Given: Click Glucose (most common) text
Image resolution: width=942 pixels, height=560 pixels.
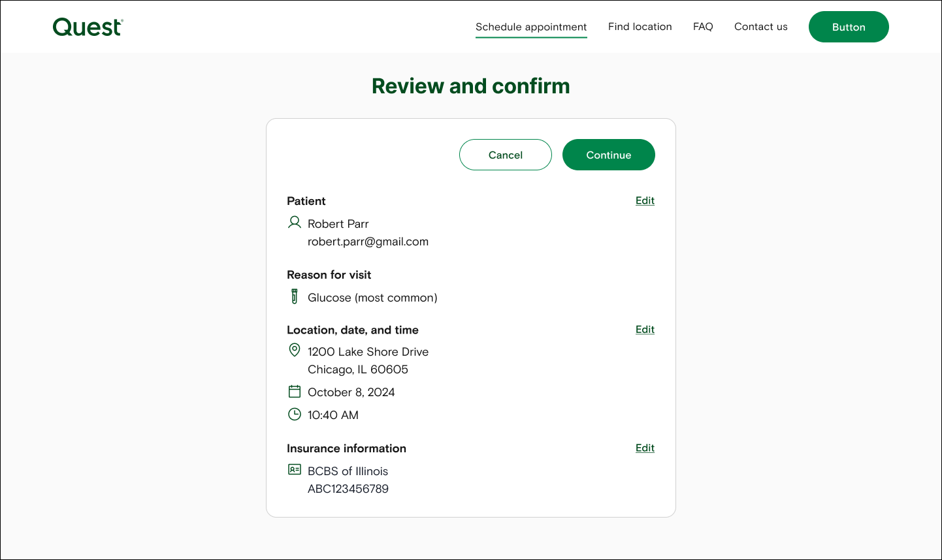Looking at the screenshot, I should [372, 298].
